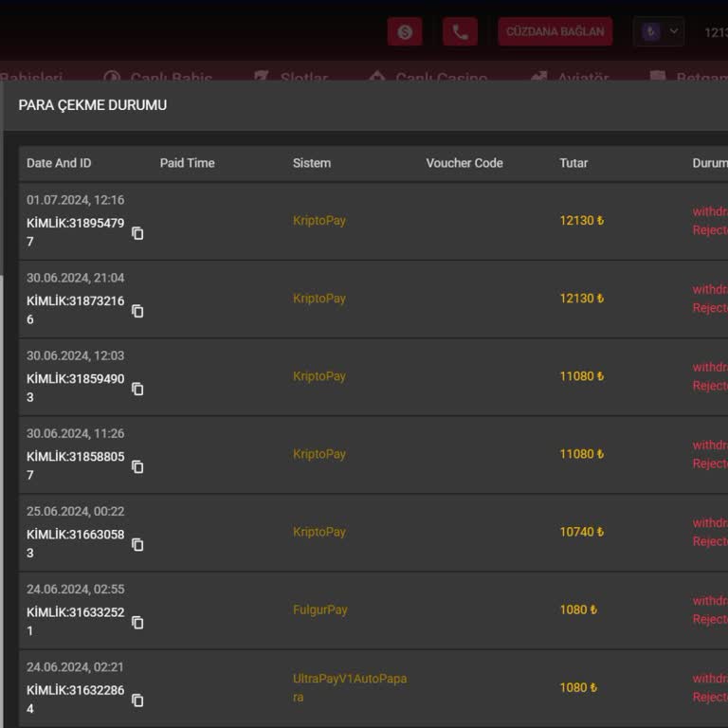Click the red phone call icon
The width and height of the screenshot is (728, 728).
[x=460, y=31]
